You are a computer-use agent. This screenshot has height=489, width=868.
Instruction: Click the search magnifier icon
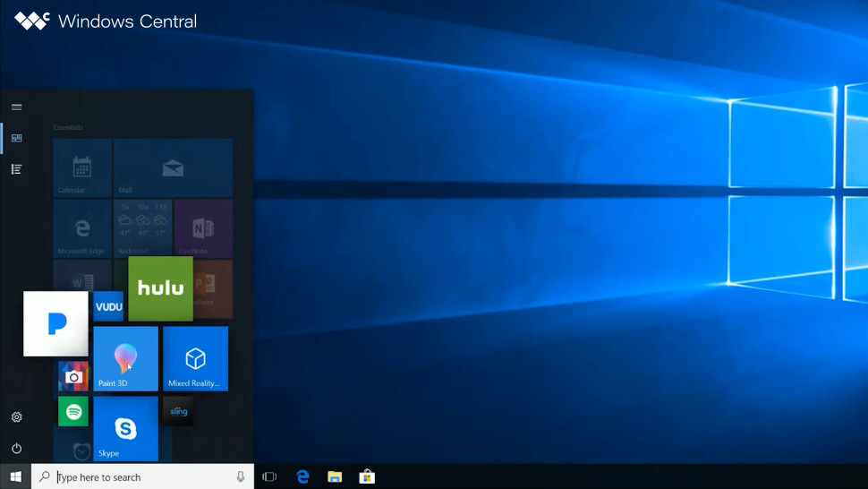44,476
